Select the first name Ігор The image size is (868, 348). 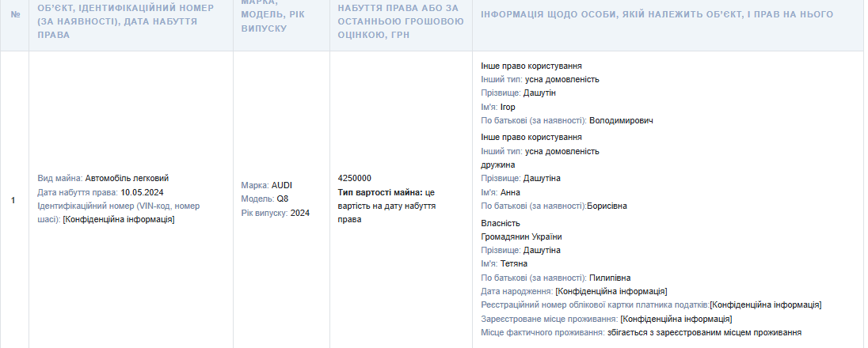click(x=508, y=107)
